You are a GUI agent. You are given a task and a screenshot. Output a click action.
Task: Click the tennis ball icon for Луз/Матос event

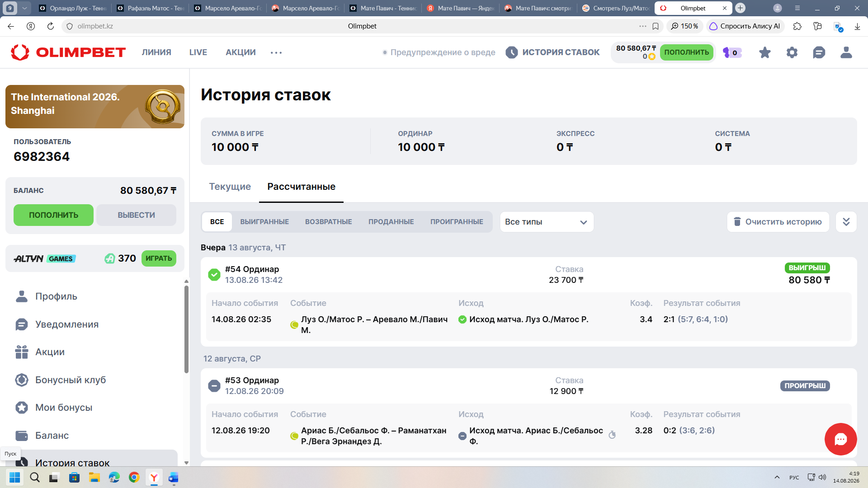(x=294, y=324)
